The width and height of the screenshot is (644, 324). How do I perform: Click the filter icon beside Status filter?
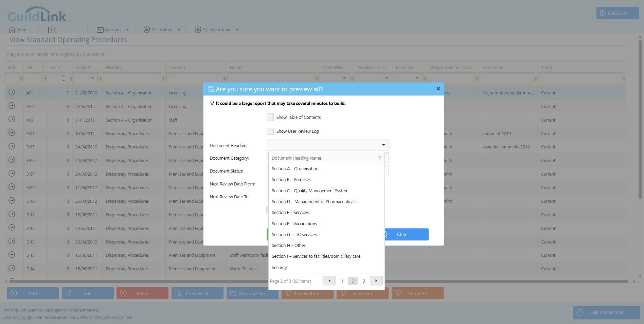click(624, 79)
